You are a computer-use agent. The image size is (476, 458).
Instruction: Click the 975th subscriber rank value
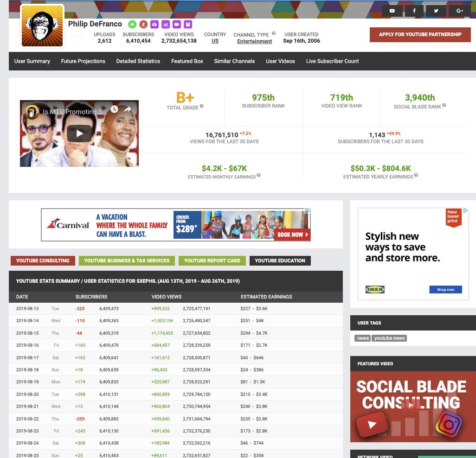[x=263, y=97]
